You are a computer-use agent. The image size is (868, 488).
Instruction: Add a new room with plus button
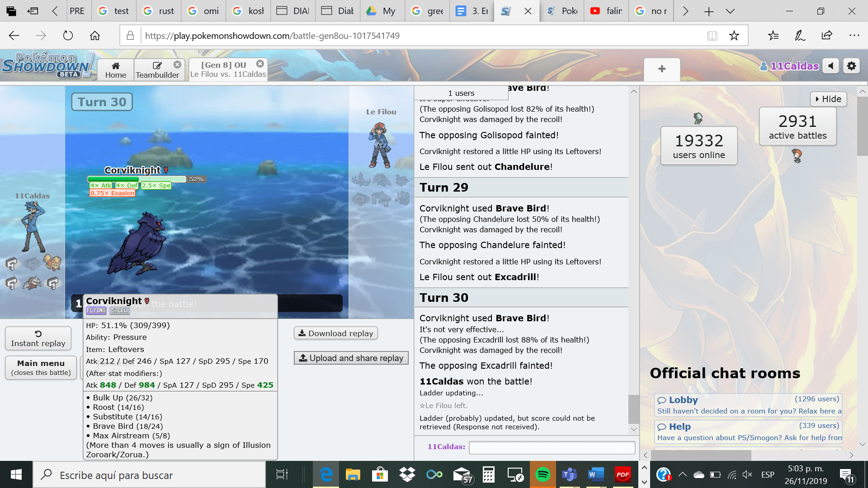[662, 69]
